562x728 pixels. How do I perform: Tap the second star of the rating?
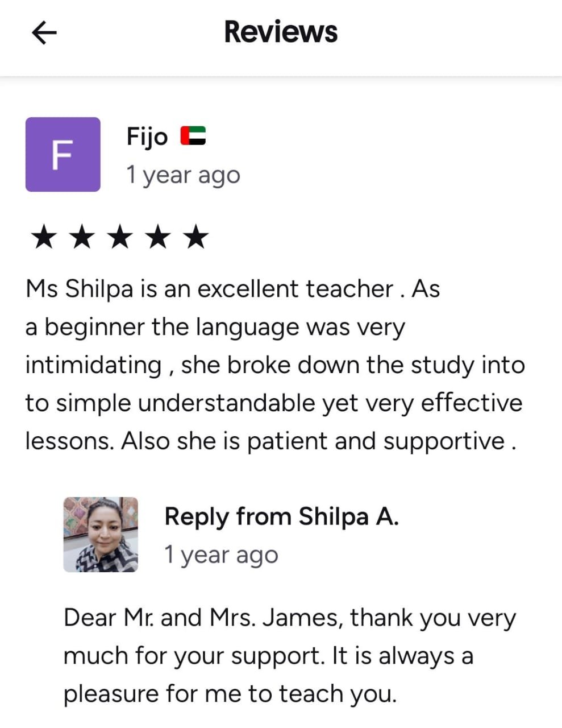pos(82,237)
